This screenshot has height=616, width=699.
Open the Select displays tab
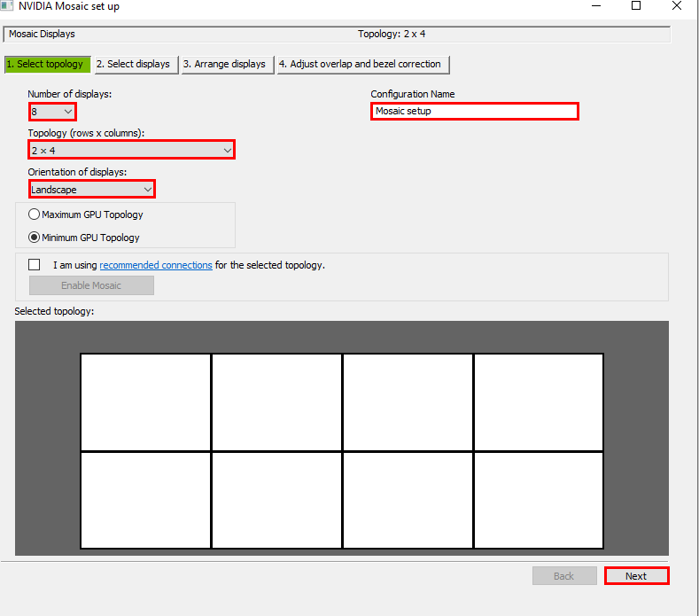133,65
